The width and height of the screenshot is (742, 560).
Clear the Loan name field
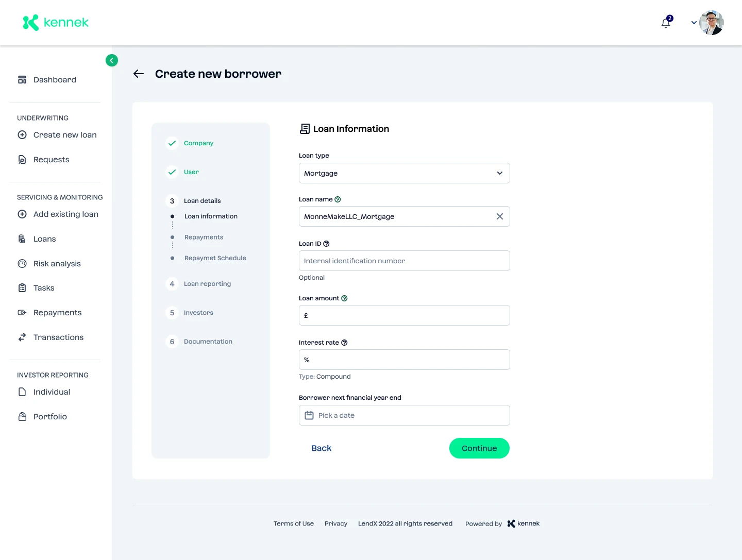point(499,216)
